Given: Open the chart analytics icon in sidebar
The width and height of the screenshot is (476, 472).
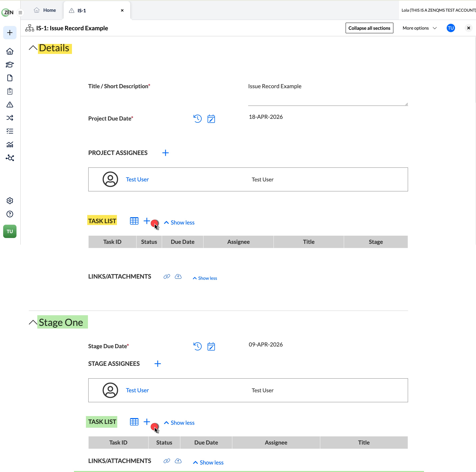Looking at the screenshot, I should pos(10,144).
